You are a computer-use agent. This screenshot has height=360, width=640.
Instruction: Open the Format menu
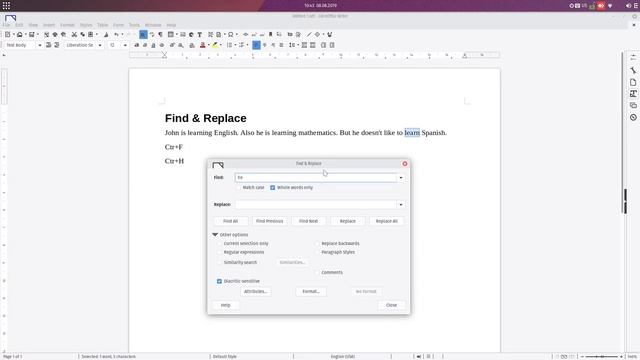pyautogui.click(x=67, y=25)
